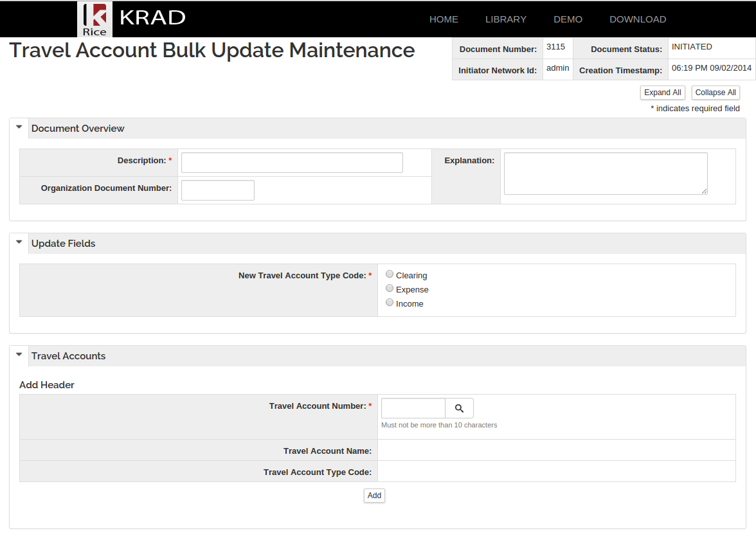Click into the Explanation text area
Image resolution: width=756 pixels, height=538 pixels.
click(606, 174)
